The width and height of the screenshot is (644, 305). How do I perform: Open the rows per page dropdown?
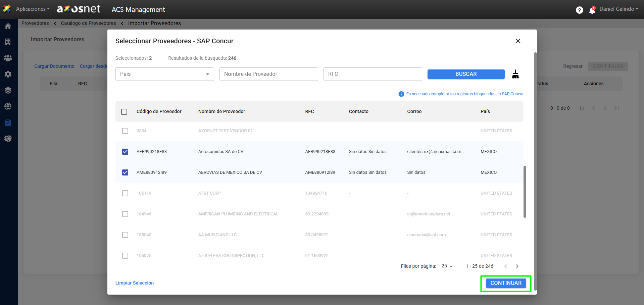tap(447, 266)
